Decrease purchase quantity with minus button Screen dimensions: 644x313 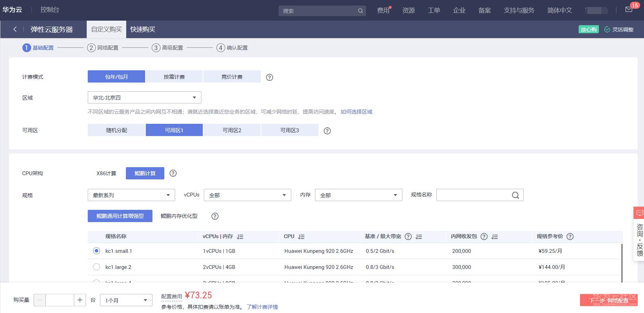(x=40, y=300)
